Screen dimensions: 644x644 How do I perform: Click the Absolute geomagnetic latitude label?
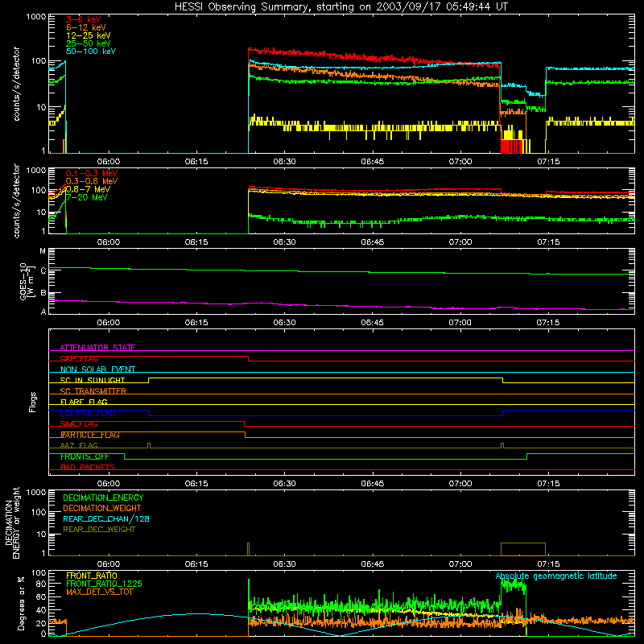(x=556, y=576)
